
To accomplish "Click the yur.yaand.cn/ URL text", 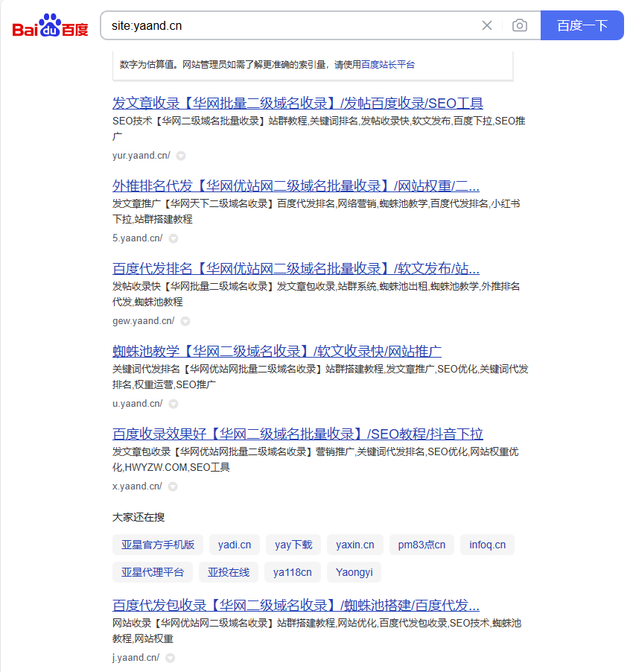I will point(141,156).
